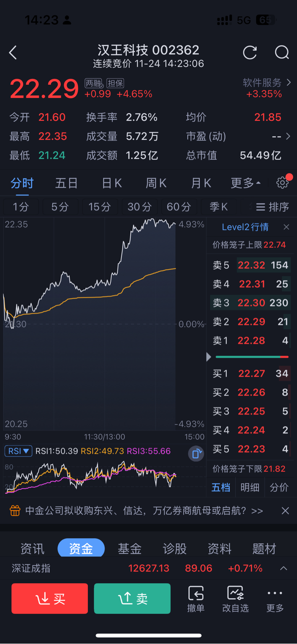Viewport: 297px width, 644px height.
Task: Open the 资金 bottom tab
Action: (81, 548)
